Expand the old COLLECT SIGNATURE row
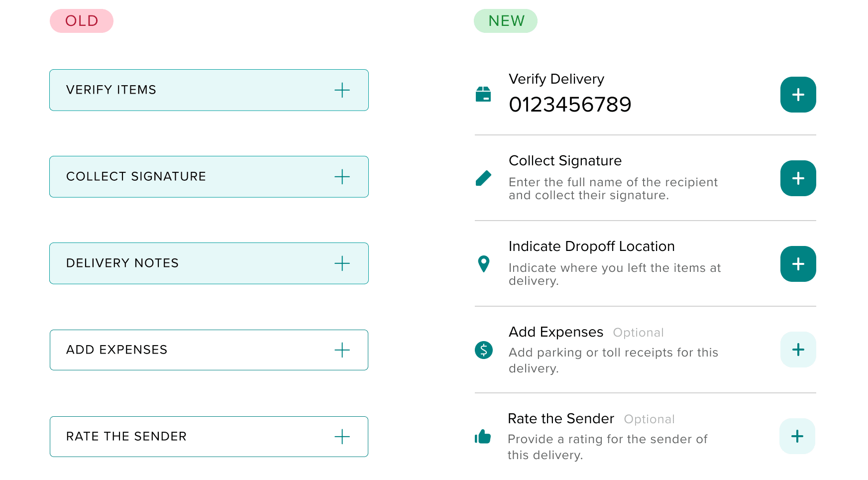The width and height of the screenshot is (868, 480). [x=342, y=177]
